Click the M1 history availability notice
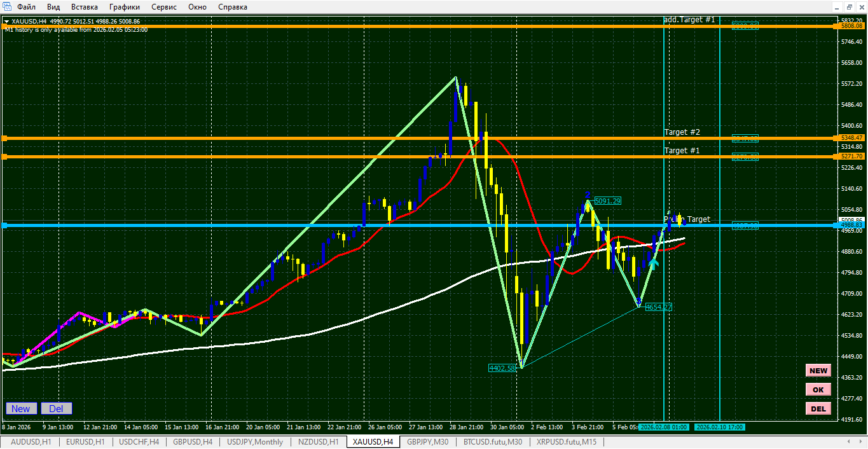Screen dimensions: 868x449 pyautogui.click(x=76, y=29)
